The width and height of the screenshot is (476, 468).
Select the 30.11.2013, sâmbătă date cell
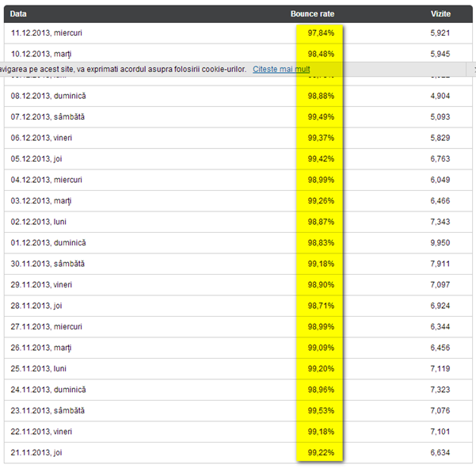point(48,264)
